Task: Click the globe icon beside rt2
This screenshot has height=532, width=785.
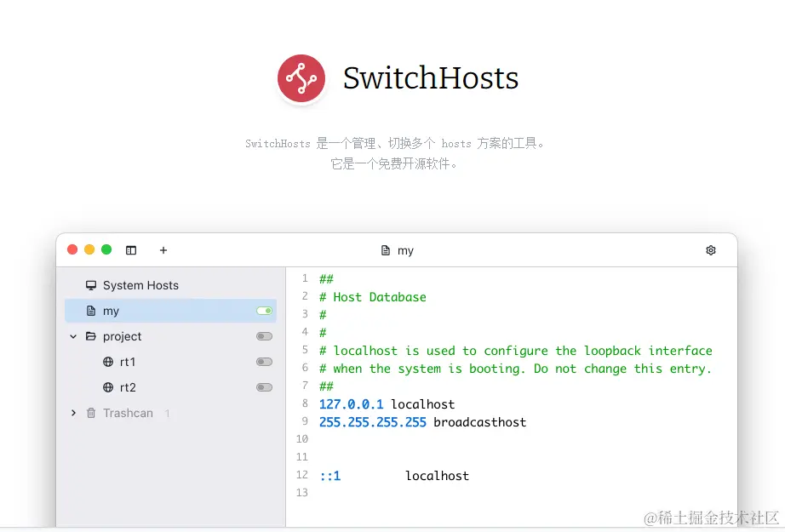Action: tap(108, 387)
